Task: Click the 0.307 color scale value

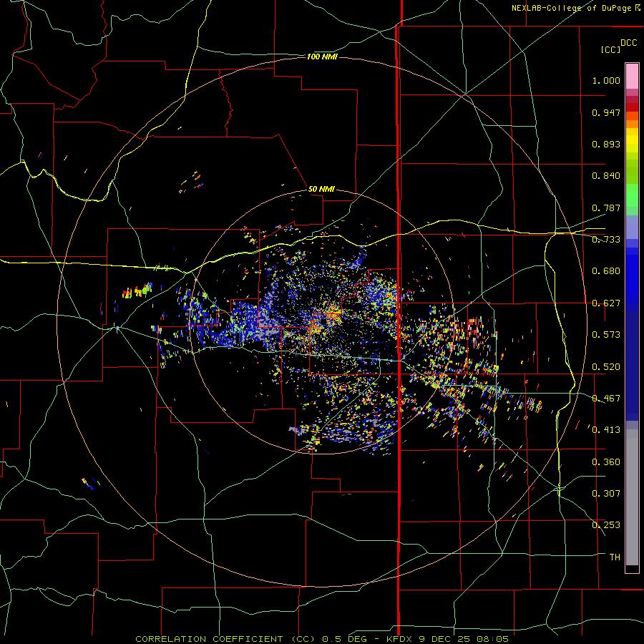Action: [606, 494]
